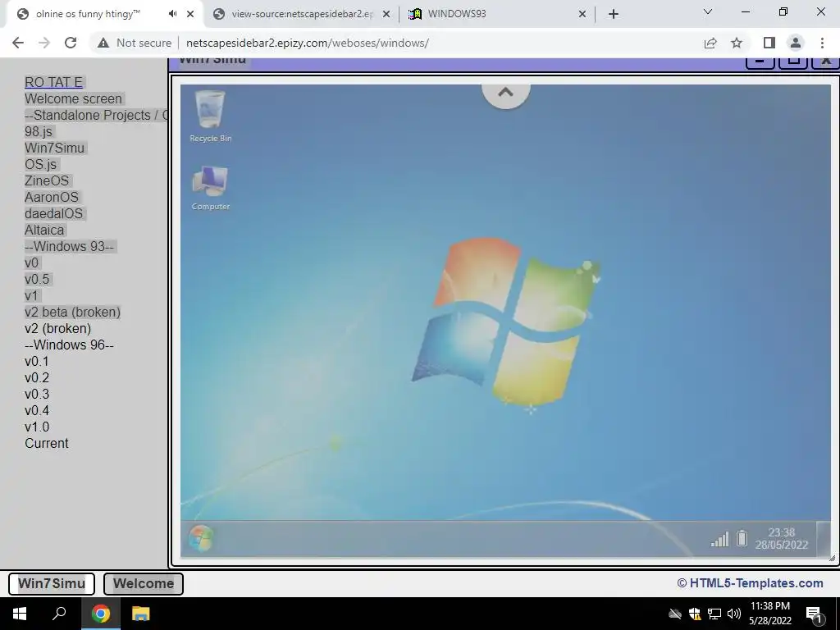Viewport: 840px width, 630px height.
Task: Click the system volume tray icon
Action: click(x=734, y=614)
